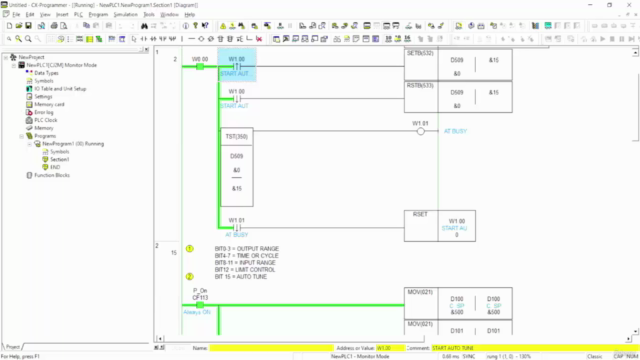The image size is (640, 360).
Task: Select IO Table and Unit Setup
Action: pyautogui.click(x=60, y=89)
